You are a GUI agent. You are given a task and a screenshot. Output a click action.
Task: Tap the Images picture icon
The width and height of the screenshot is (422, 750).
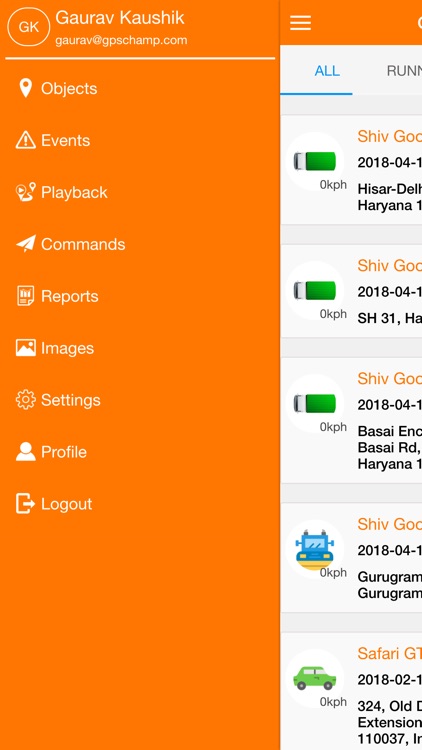click(25, 348)
